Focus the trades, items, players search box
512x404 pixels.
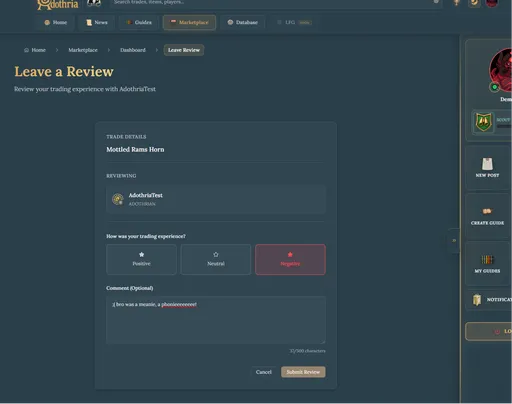point(275,3)
